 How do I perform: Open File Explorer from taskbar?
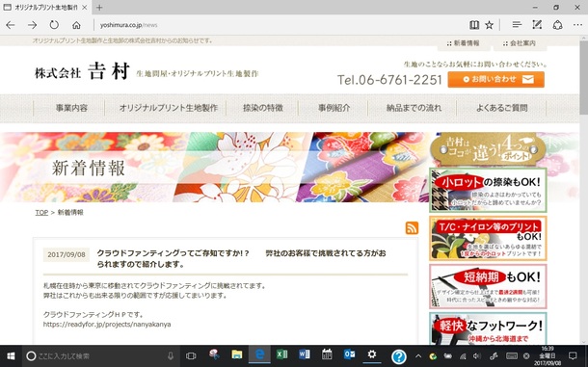(x=236, y=354)
